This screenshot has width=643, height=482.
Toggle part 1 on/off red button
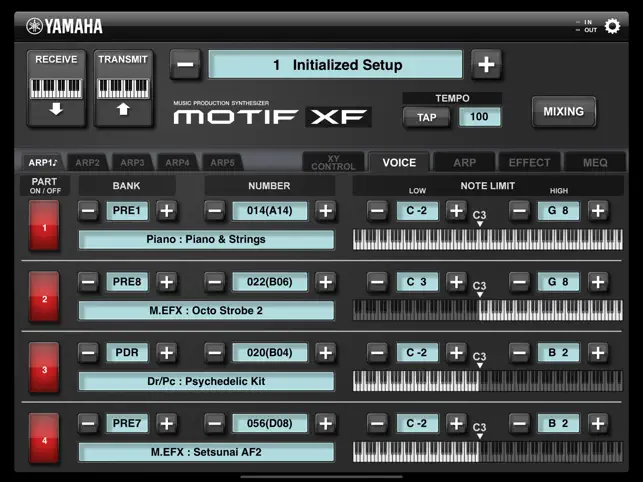click(44, 225)
